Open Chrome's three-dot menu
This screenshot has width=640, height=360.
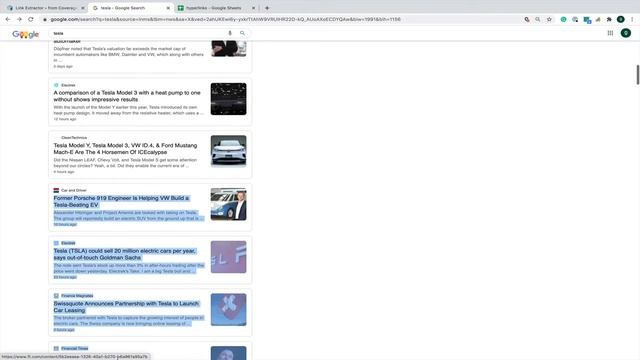pos(632,19)
